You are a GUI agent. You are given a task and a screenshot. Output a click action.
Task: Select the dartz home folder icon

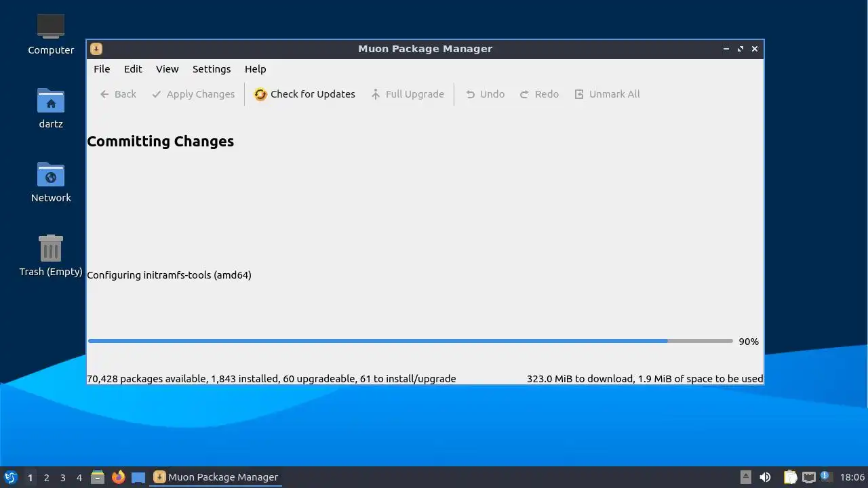point(51,108)
